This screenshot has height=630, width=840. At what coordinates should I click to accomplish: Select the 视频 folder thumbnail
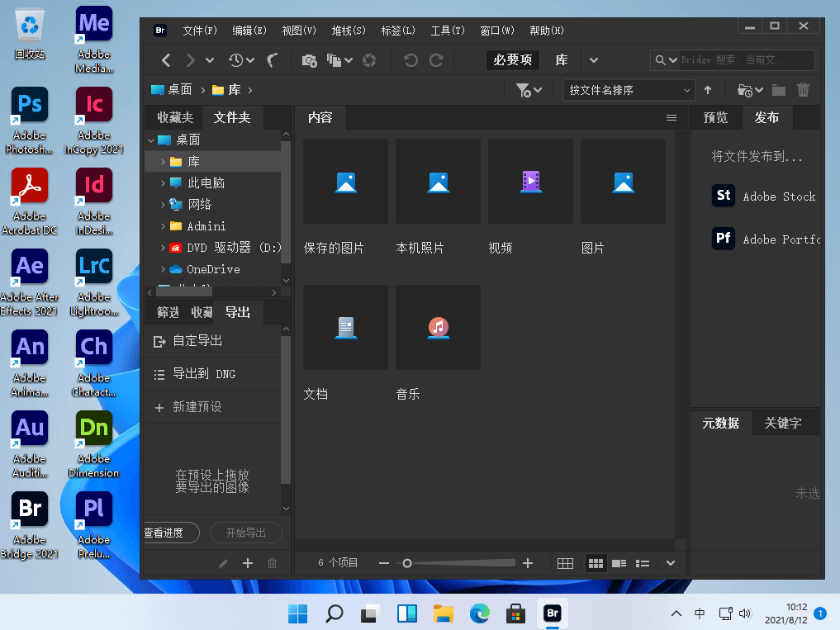[x=530, y=181]
